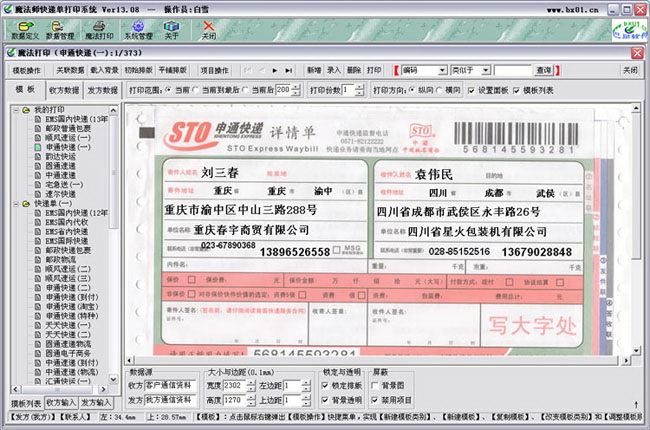Select the green 申通快递(一) template document icon

point(38,147)
